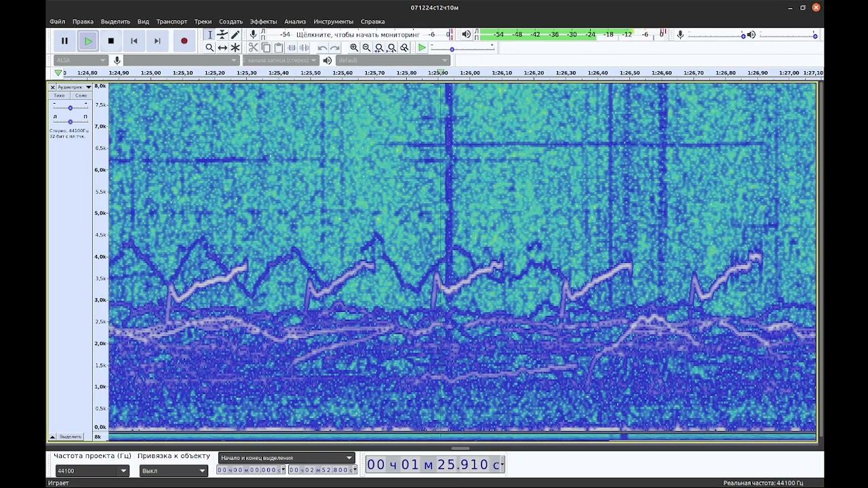Open the recording channels (стерео) dropdown
868x488 pixels.
(279, 60)
